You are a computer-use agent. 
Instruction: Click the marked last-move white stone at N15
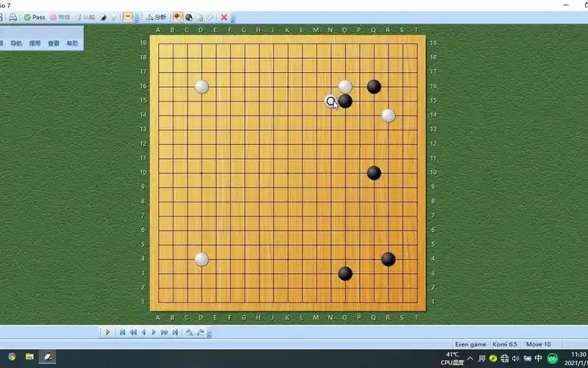[330, 101]
